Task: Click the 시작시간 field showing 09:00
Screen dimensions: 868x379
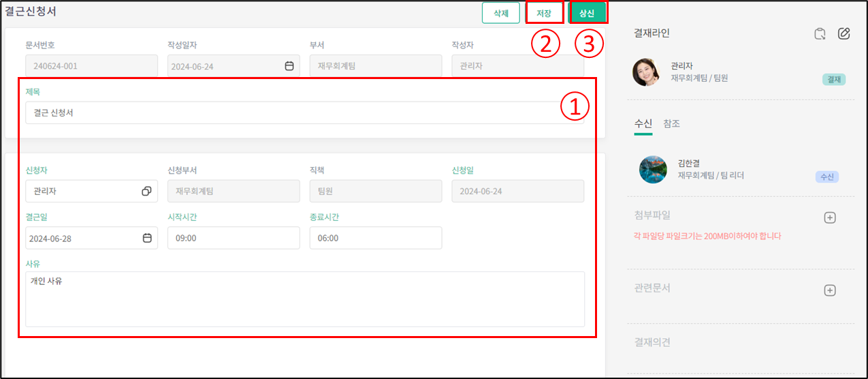Action: [x=233, y=238]
